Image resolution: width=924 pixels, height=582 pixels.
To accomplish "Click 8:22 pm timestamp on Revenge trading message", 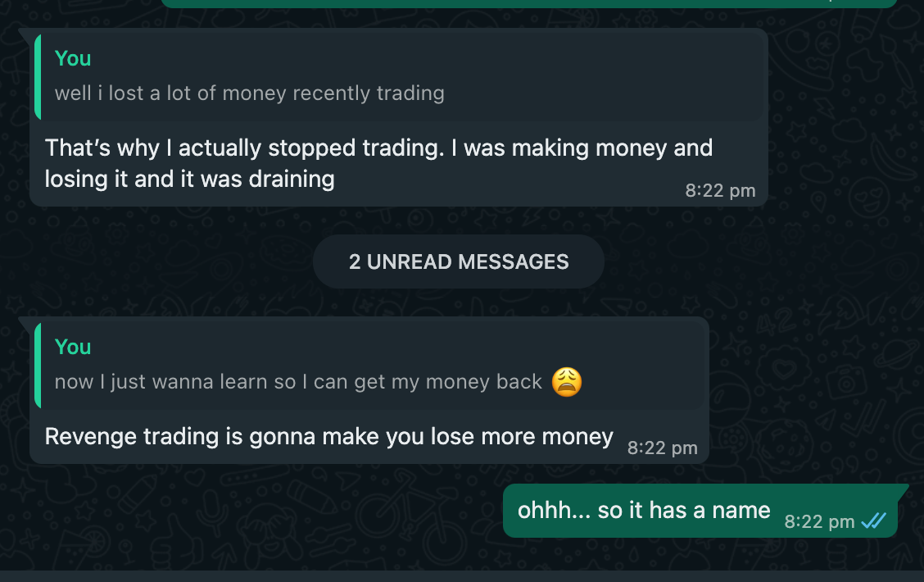I will pos(663,448).
